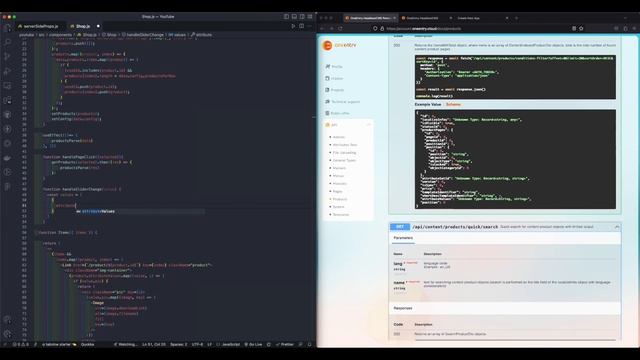Select Pages in the API list
640x360 pixels.
(x=338, y=191)
